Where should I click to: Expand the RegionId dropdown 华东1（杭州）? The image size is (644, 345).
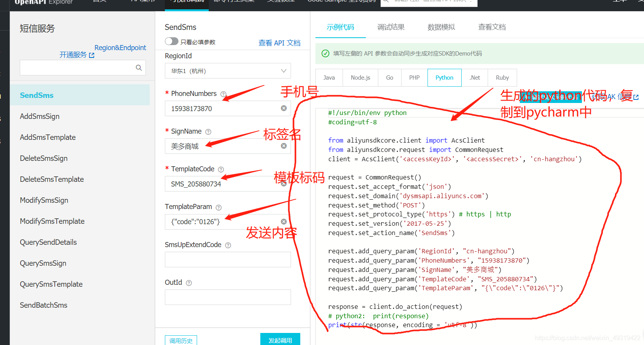point(228,71)
